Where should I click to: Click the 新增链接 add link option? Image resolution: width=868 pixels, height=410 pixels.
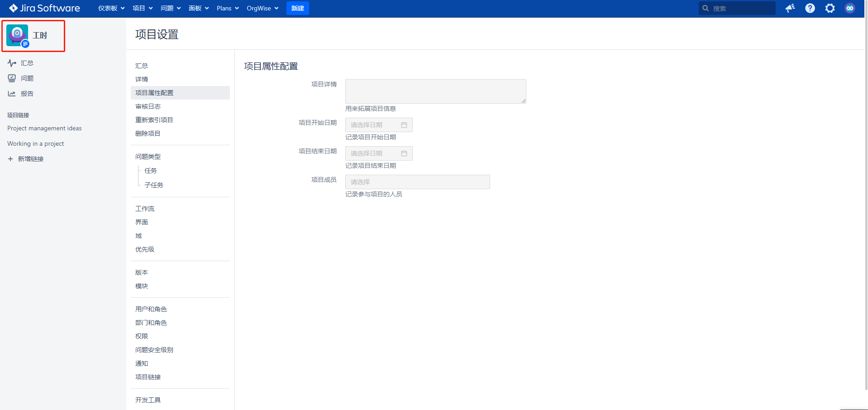[30, 159]
